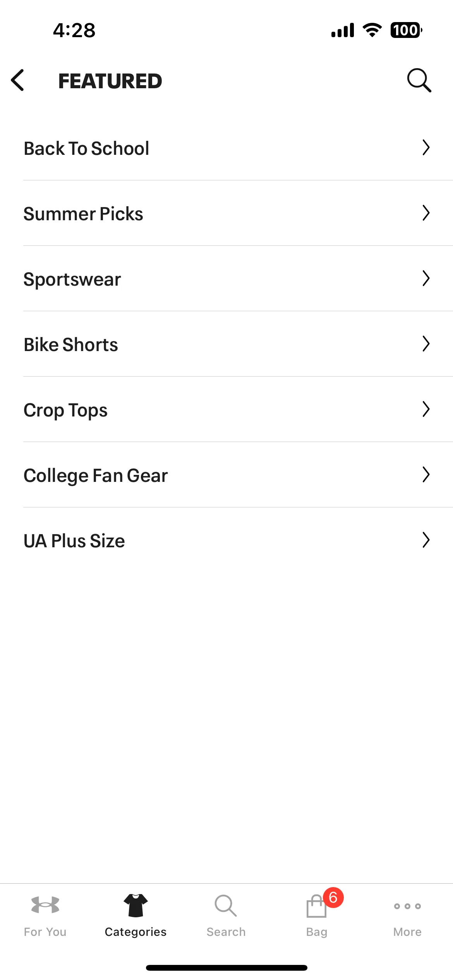Tap the bottom Search magnifier icon
Viewport: 453px width, 980px height.
coord(226,905)
